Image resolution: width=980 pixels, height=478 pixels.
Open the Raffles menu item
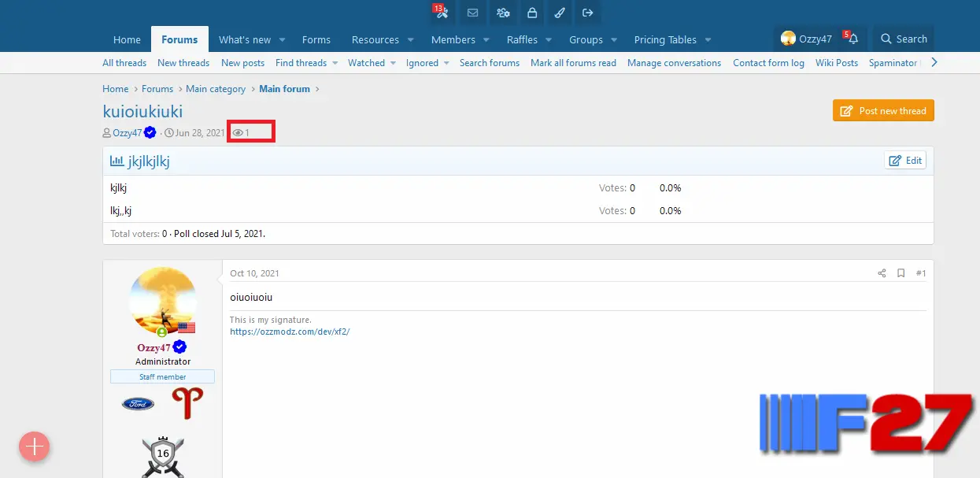(522, 39)
